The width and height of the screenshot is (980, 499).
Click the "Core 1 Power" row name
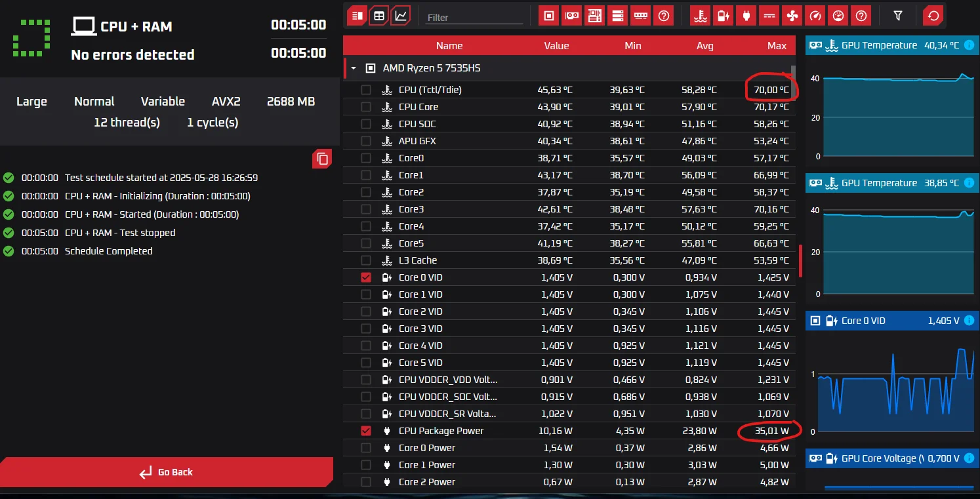click(x=427, y=465)
